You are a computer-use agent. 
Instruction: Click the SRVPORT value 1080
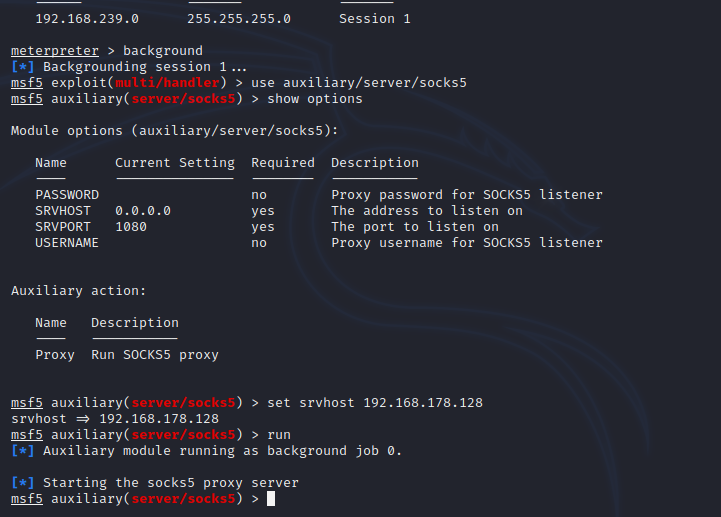click(131, 227)
